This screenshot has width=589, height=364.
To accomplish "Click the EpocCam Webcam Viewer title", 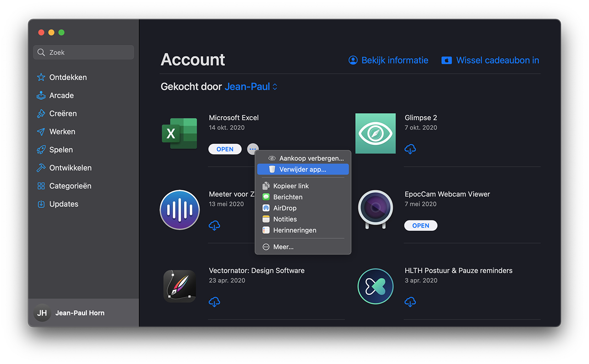I will (447, 194).
